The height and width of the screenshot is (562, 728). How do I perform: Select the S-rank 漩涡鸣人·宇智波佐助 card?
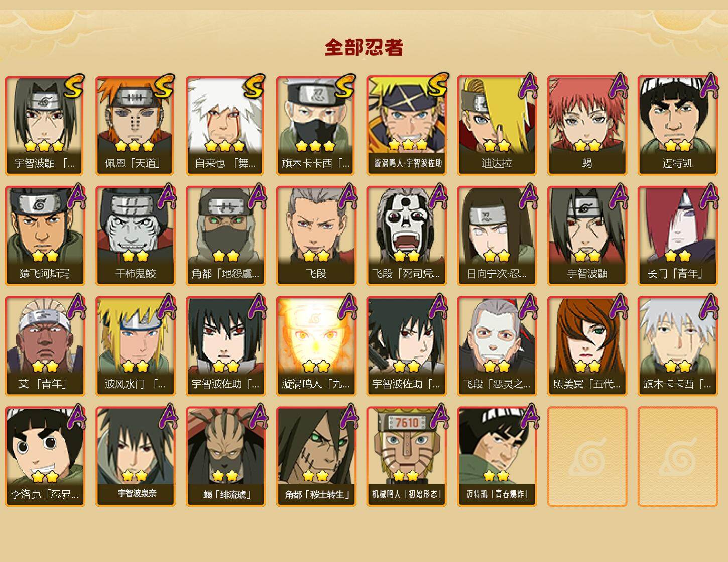(406, 125)
